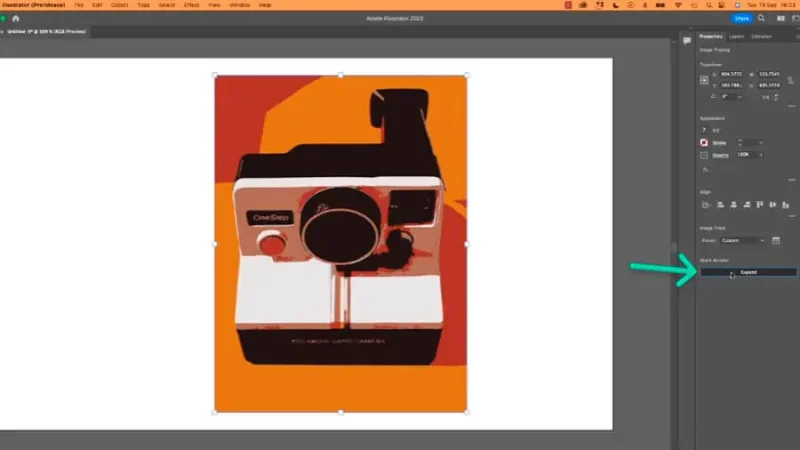Open Spotlight search in macOS menu bar
Screen dimensions: 800x450
tap(709, 5)
